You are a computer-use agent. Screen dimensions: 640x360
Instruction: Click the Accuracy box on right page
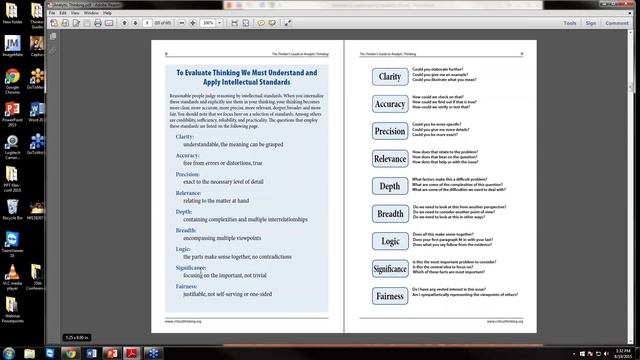(x=390, y=104)
